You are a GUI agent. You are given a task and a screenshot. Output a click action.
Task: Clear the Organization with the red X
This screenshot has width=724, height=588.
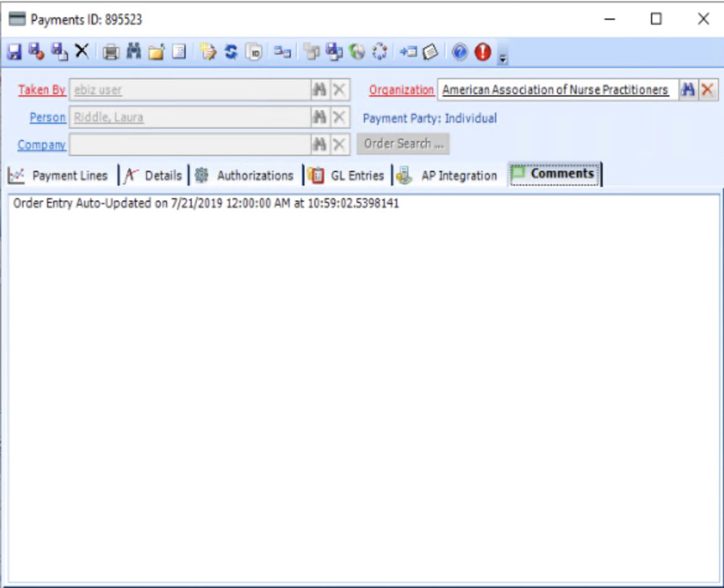(707, 89)
